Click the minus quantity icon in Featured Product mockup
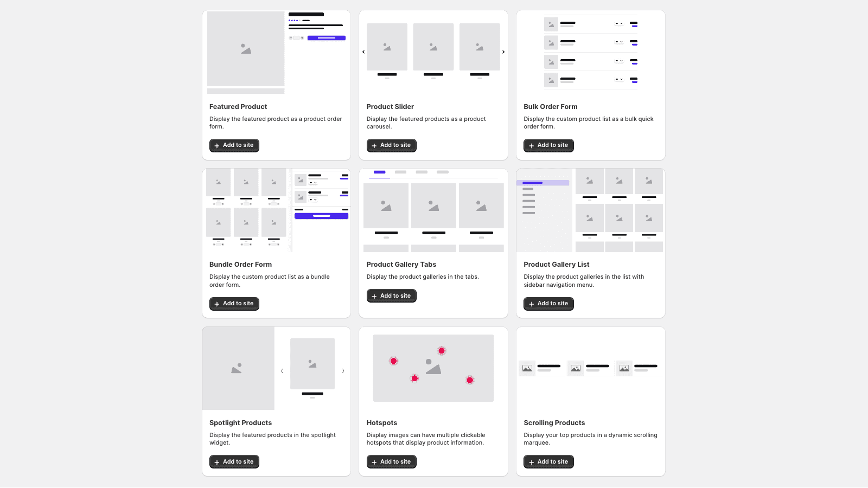868x488 pixels. coord(291,38)
